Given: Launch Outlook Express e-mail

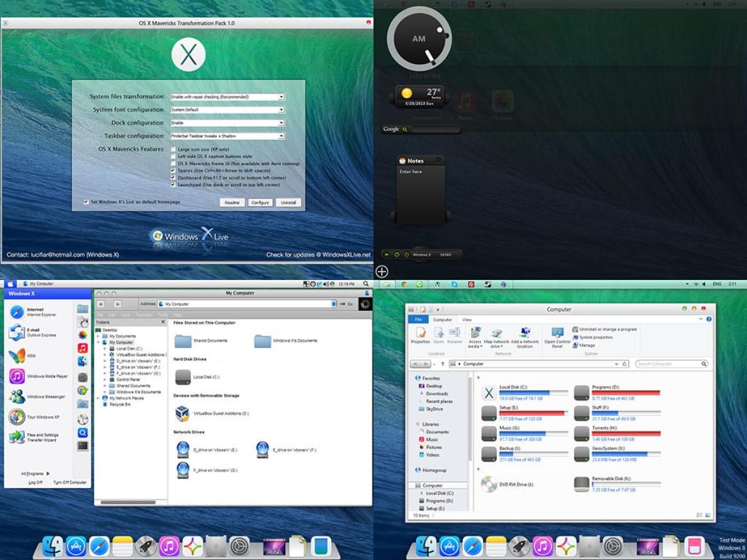Looking at the screenshot, I should coord(37,333).
